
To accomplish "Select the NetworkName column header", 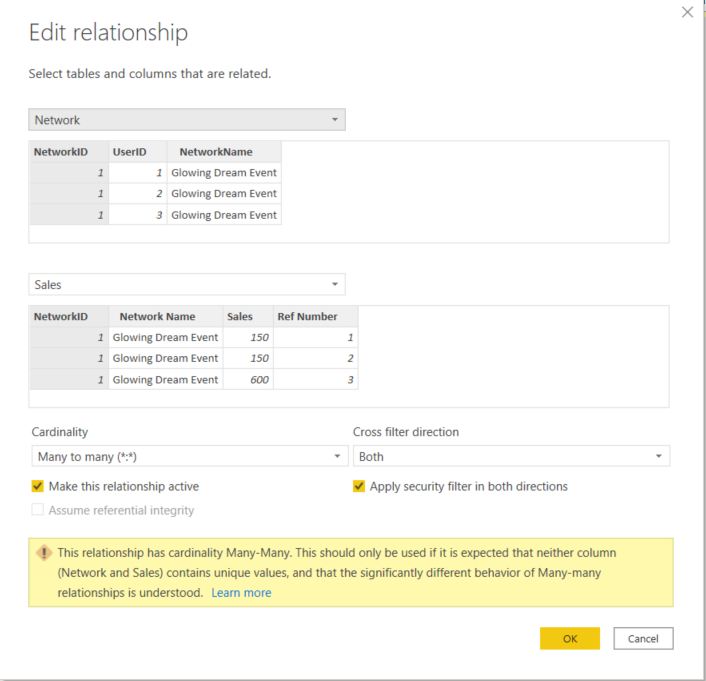I will (x=224, y=152).
